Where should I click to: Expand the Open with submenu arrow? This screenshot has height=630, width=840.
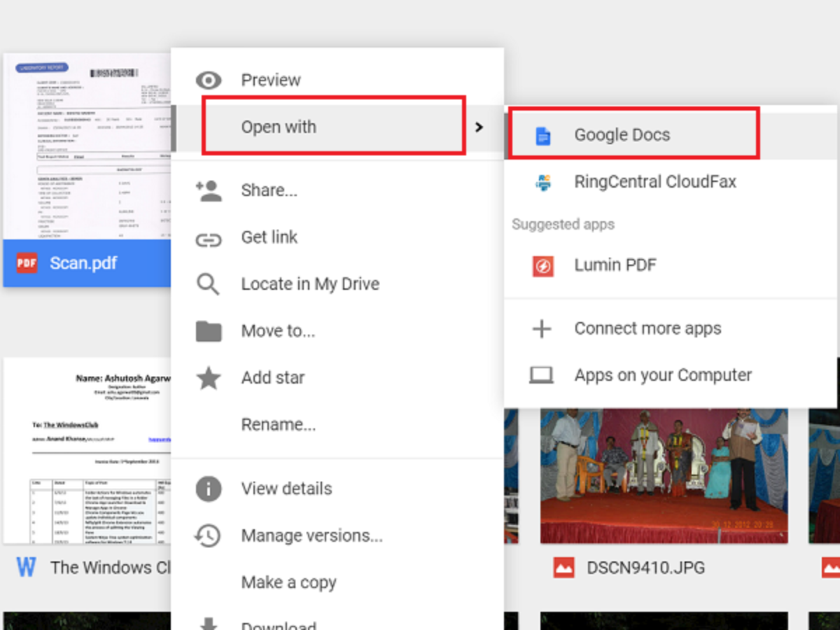pyautogui.click(x=479, y=127)
